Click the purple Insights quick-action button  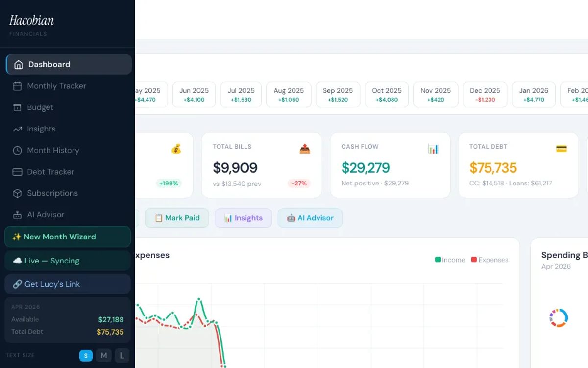[244, 218]
